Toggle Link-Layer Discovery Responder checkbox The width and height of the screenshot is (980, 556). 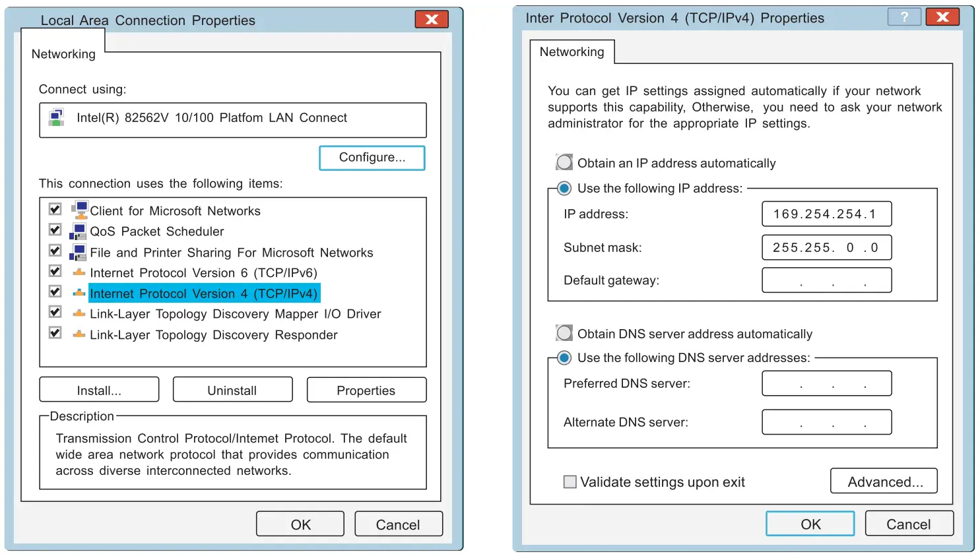[55, 332]
